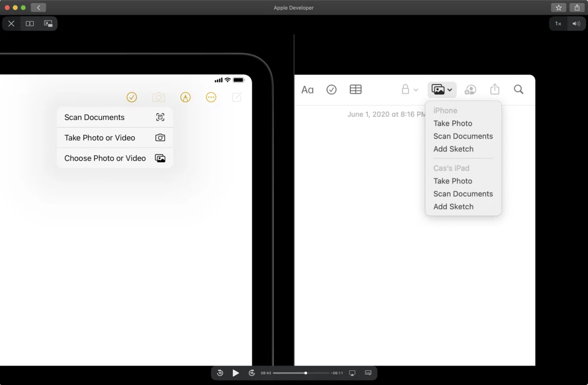Skip forward 15 seconds

[x=252, y=373]
